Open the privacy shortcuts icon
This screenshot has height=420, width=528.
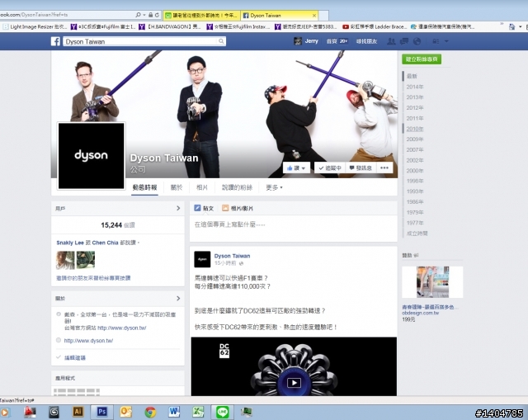pos(436,41)
